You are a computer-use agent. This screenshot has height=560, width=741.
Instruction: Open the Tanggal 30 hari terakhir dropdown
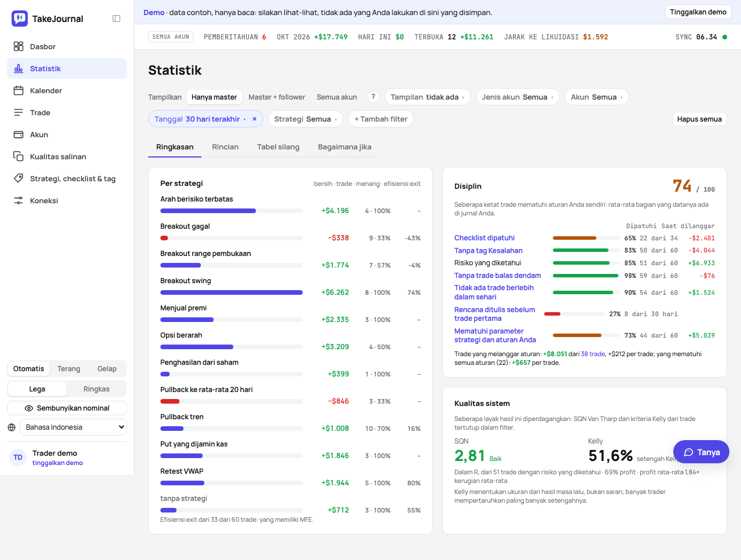coord(199,119)
